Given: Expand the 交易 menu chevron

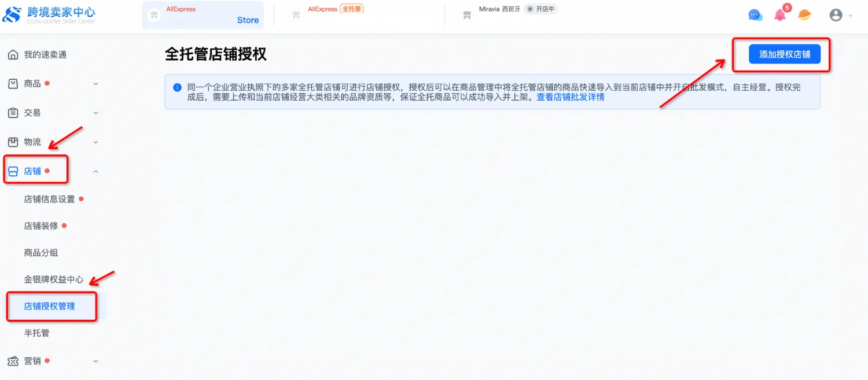Looking at the screenshot, I should pyautogui.click(x=96, y=113).
